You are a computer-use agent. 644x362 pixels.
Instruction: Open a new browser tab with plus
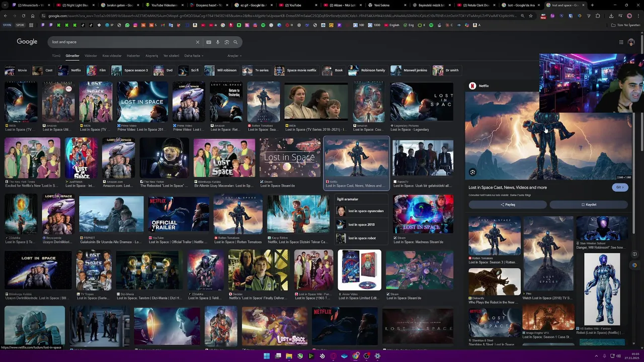(x=592, y=5)
